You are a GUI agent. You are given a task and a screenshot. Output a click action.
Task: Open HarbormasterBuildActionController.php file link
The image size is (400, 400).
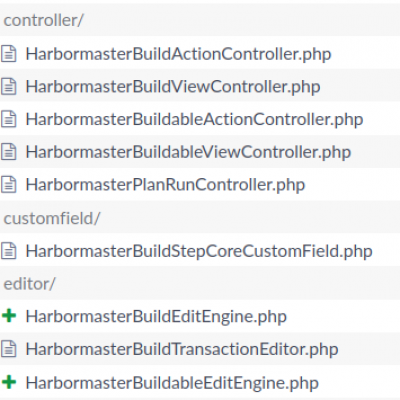click(178, 54)
